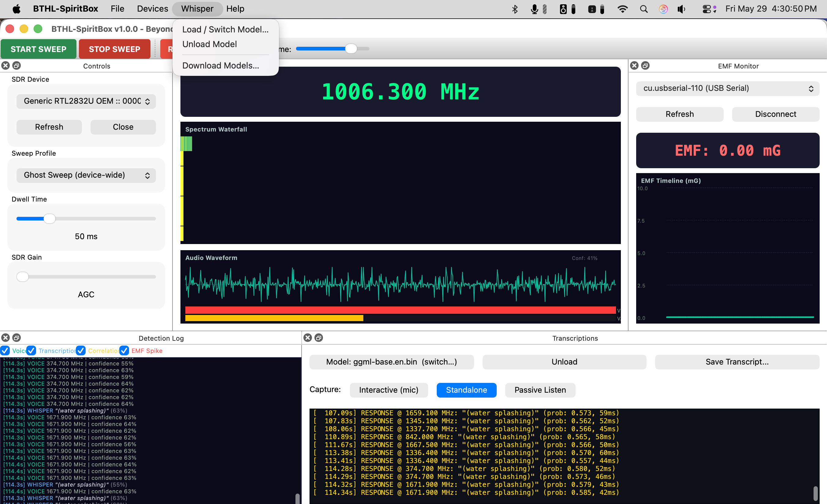Image resolution: width=827 pixels, height=504 pixels.
Task: Open the Help menu
Action: (235, 9)
